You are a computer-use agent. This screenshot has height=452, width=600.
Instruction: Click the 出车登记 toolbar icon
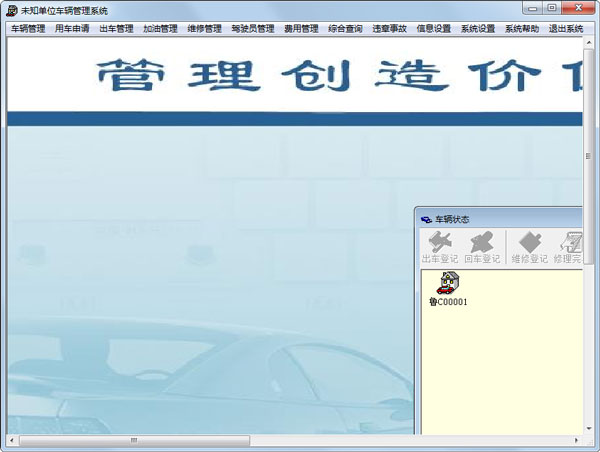(440, 247)
